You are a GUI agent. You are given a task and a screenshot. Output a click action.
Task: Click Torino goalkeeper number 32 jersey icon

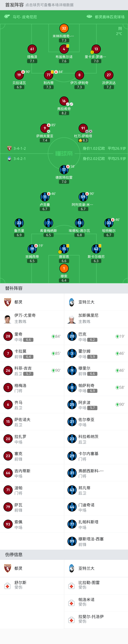(64, 28)
